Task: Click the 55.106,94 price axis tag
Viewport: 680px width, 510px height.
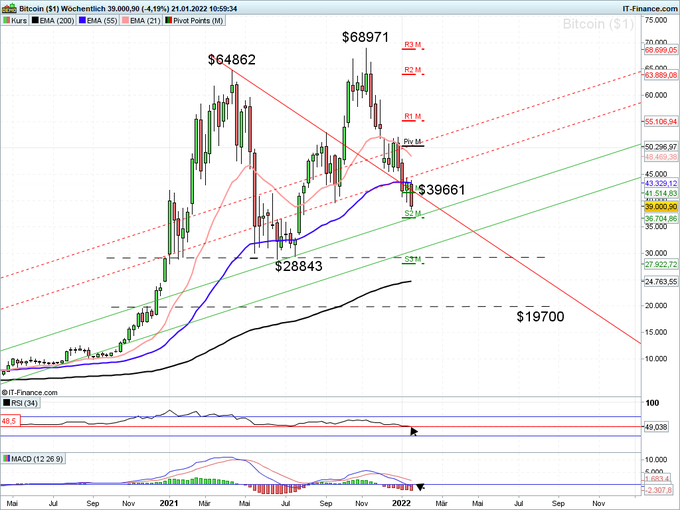Action: pos(661,122)
